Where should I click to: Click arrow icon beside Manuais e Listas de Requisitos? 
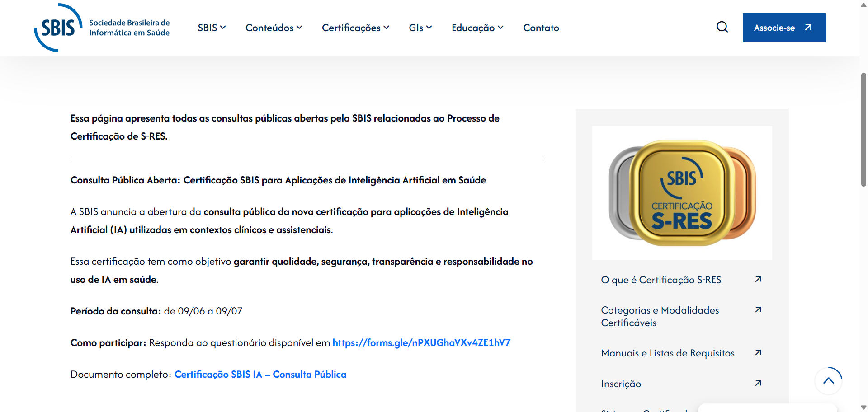pos(758,353)
